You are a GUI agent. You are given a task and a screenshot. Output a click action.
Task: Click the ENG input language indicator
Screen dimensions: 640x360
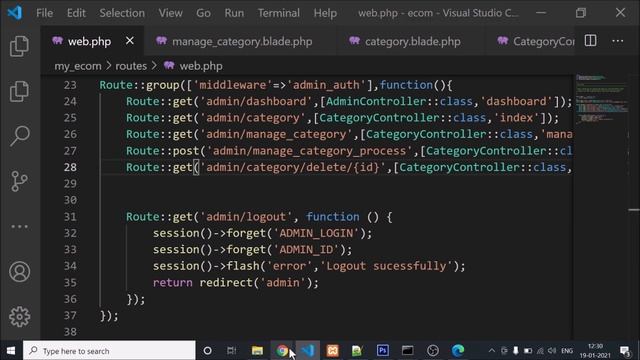pyautogui.click(x=567, y=351)
